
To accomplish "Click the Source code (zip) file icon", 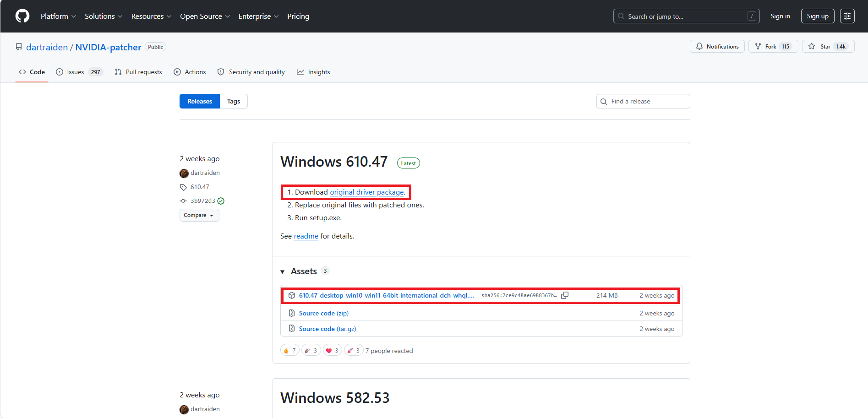I will (292, 313).
